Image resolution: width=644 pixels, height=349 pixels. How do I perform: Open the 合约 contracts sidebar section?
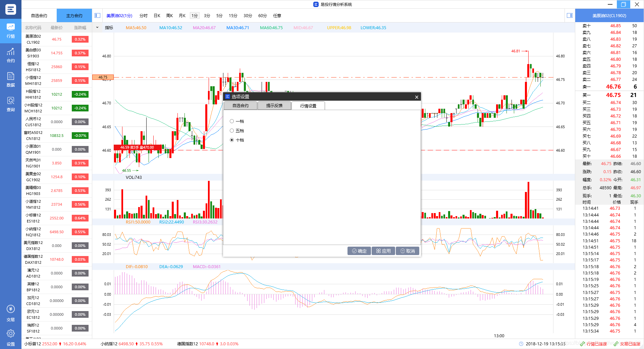[x=11, y=56]
